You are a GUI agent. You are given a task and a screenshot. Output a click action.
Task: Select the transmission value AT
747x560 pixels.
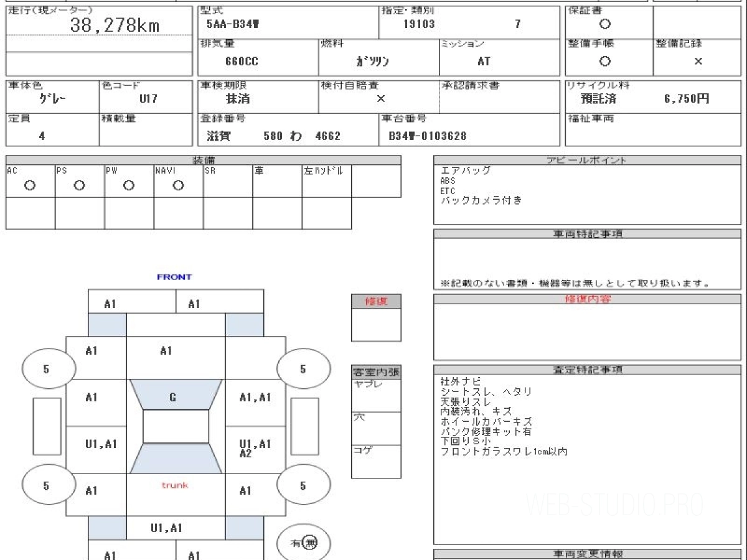tap(484, 62)
